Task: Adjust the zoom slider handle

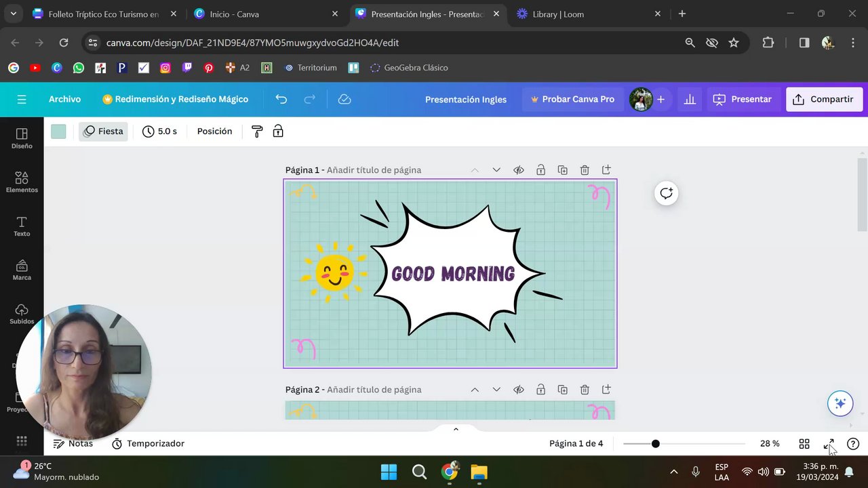Action: [x=655, y=444]
